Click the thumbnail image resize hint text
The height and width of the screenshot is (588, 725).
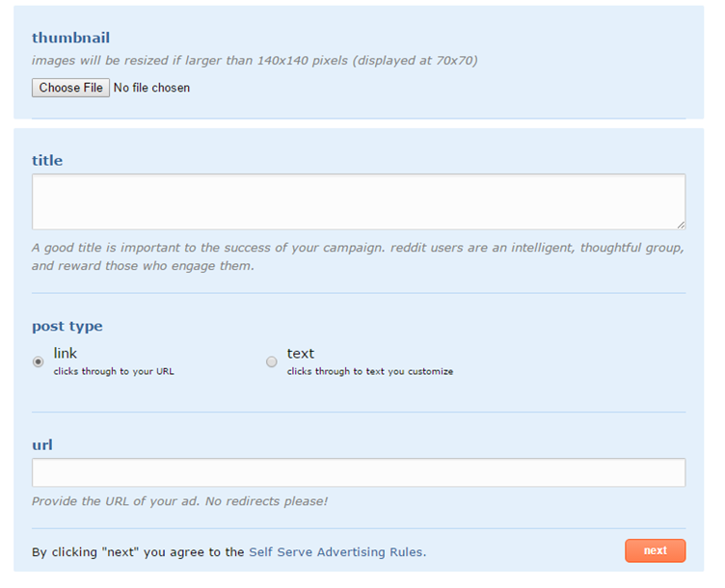click(x=255, y=61)
